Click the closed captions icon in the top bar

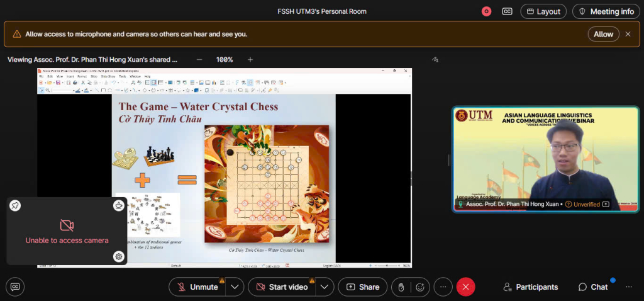pos(508,11)
